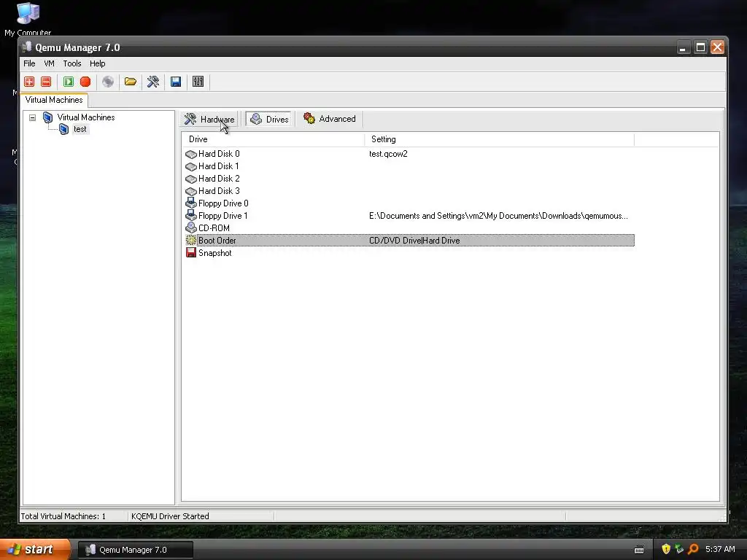Image resolution: width=747 pixels, height=560 pixels.
Task: Click the grayed disc toolbar icon
Action: (x=108, y=82)
